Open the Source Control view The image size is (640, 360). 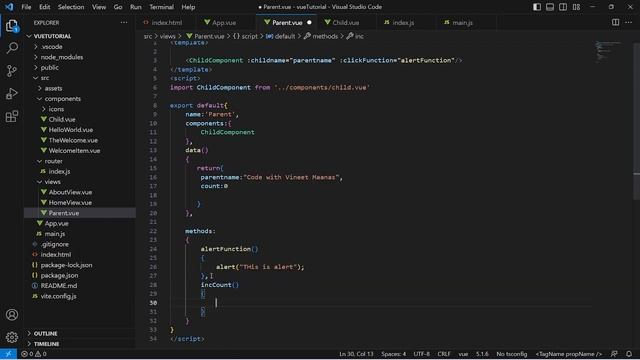[x=12, y=71]
